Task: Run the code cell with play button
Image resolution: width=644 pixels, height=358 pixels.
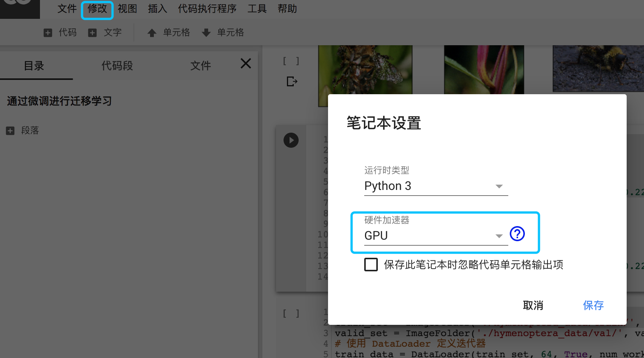Action: point(291,140)
